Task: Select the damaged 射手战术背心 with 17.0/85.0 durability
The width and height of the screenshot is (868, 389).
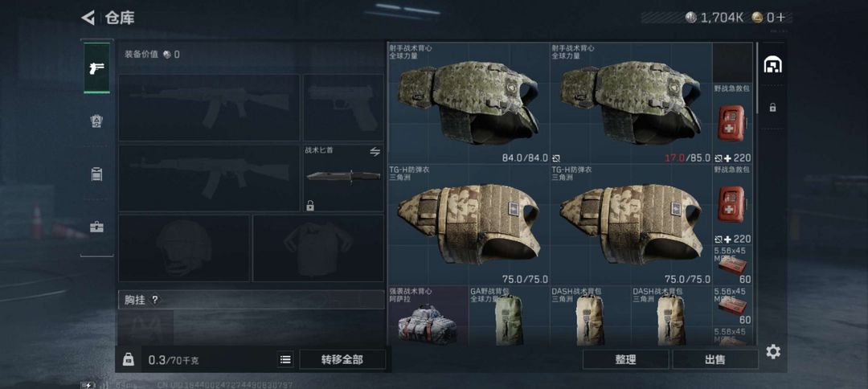Action: point(631,103)
